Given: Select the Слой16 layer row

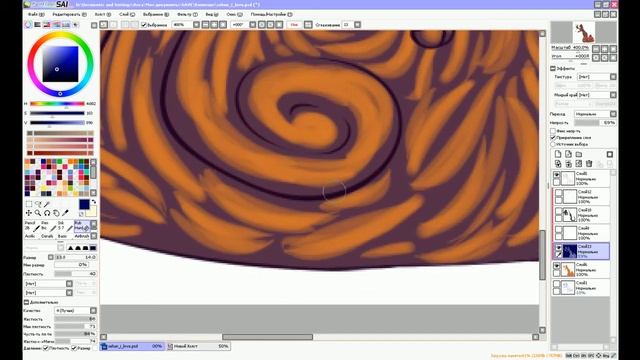Looking at the screenshot, I should pos(581,215).
